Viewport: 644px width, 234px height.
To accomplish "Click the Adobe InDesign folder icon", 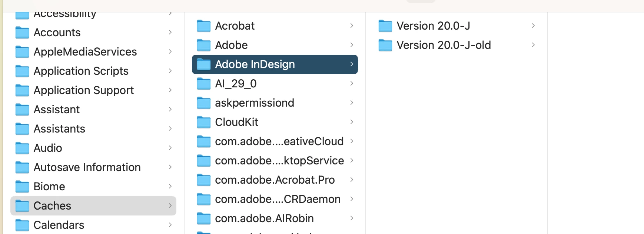I will pos(204,64).
